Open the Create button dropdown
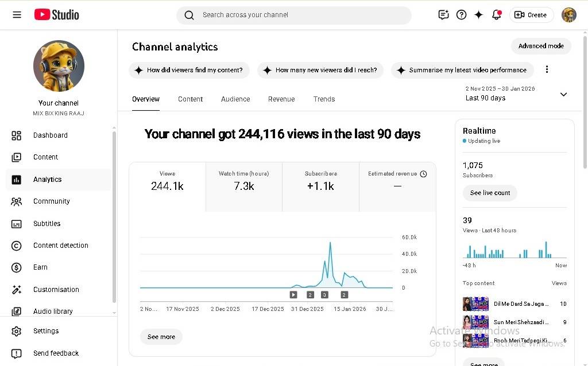Viewport: 588px width, 366px height. [x=531, y=15]
